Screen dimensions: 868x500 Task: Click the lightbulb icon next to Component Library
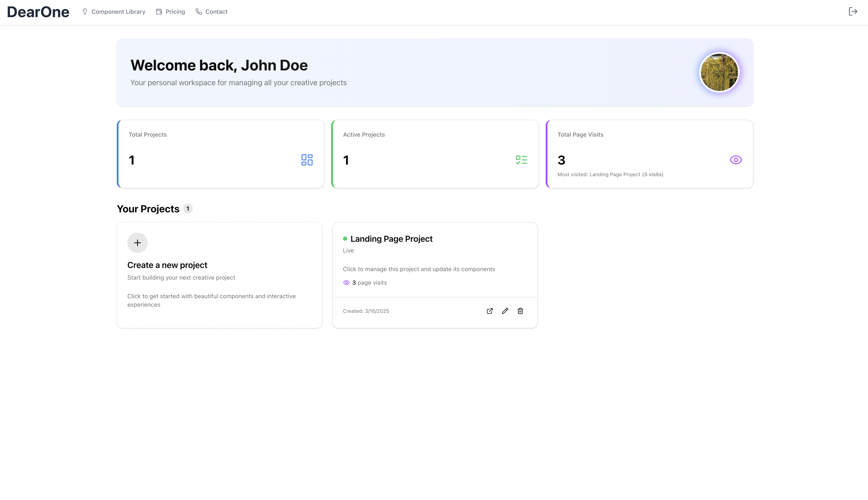[x=85, y=12]
